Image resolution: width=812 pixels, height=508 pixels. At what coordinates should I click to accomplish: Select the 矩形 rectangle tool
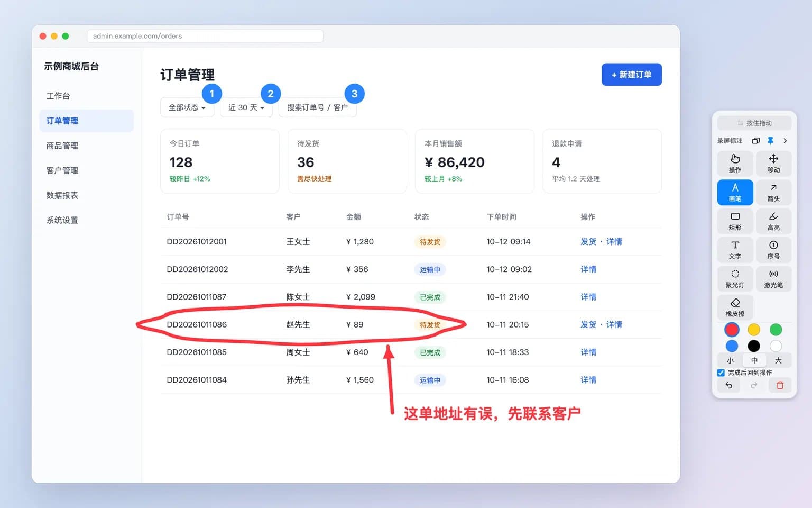pos(735,221)
